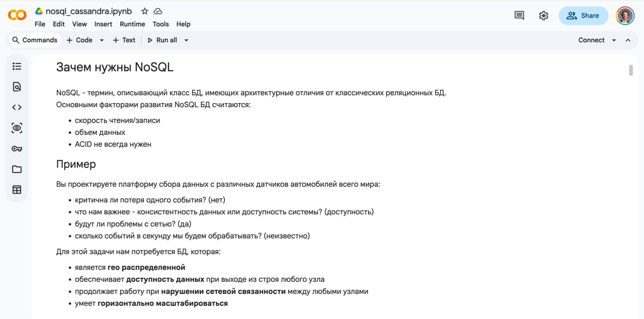Open the Files folder sidebar icon
Screen dimensions: 644x319
17,169
